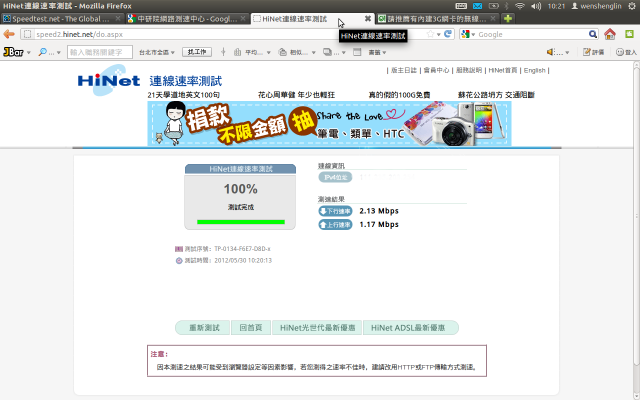Click the JBar blue search magnifier icon

[42, 52]
